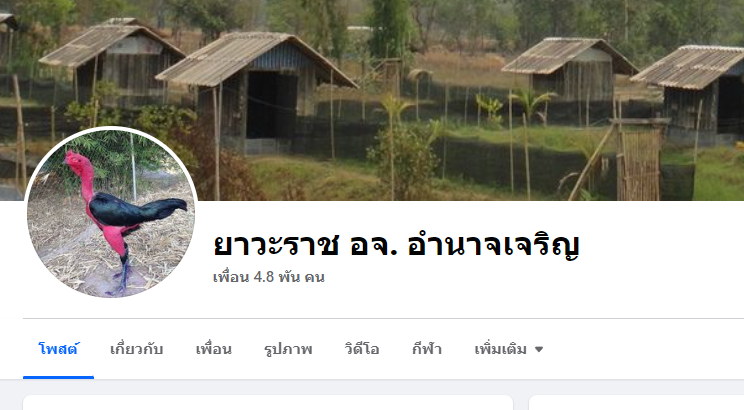View the rooster profile picture
This screenshot has width=744, height=410.
click(x=112, y=214)
